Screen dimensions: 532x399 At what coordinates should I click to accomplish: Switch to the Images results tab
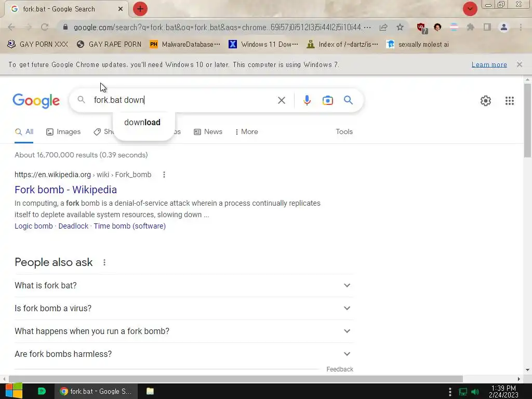click(63, 131)
